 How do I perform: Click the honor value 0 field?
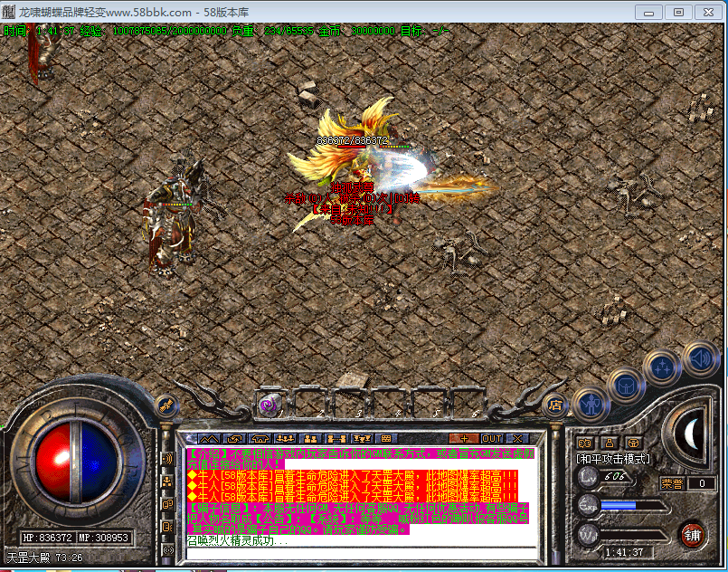click(x=702, y=483)
